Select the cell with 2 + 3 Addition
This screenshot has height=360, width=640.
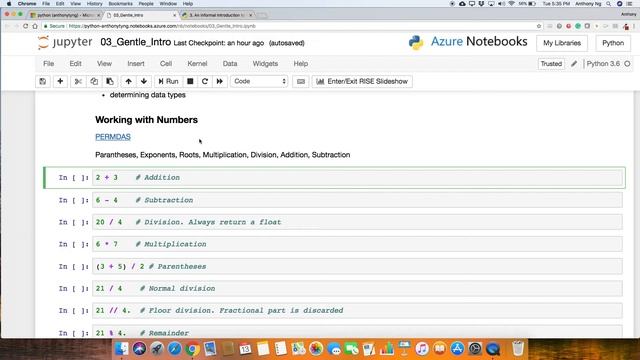click(x=357, y=178)
